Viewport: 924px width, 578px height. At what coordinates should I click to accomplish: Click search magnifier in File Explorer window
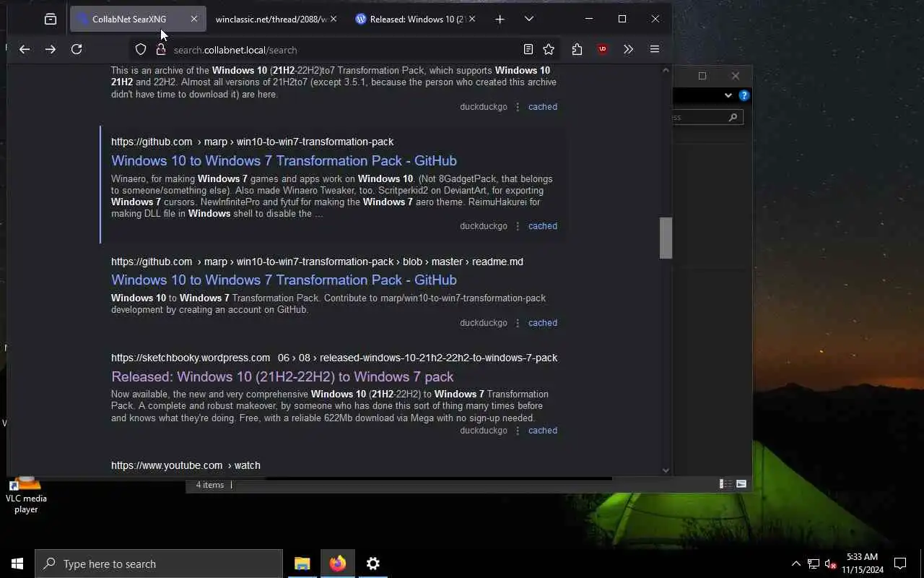tap(733, 117)
